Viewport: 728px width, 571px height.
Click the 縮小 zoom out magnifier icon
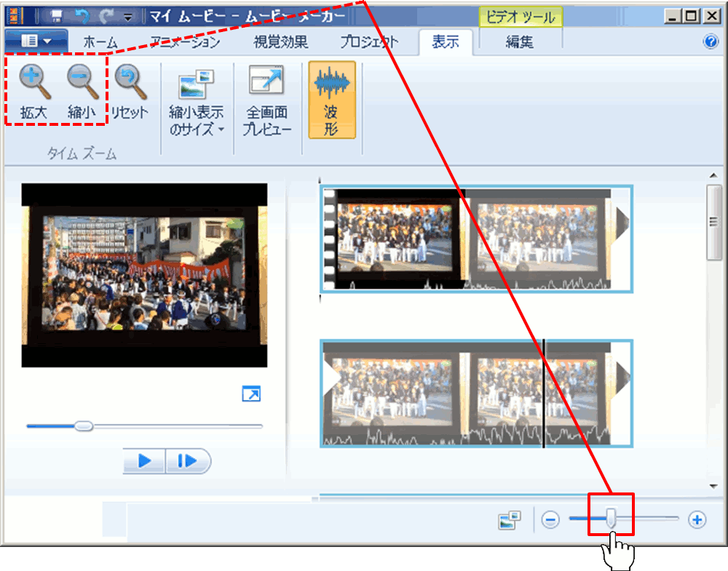tap(82, 81)
